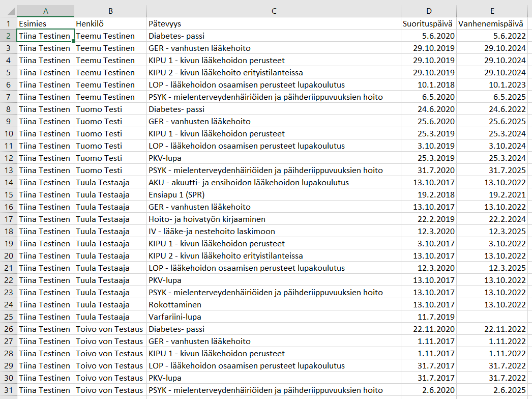Select KIPU 1 cell in row 4
Image resolution: width=532 pixels, height=399 pixels.
(x=274, y=60)
